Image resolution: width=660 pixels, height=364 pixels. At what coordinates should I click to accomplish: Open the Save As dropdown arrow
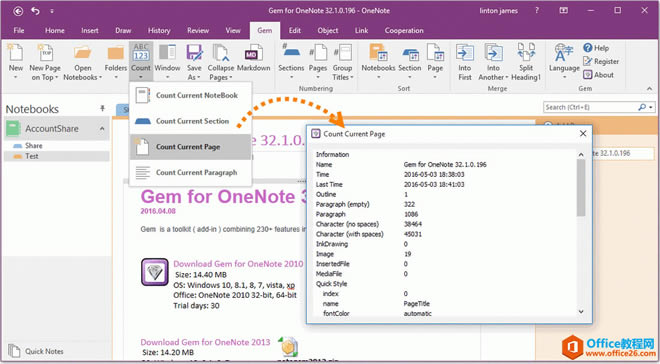coord(198,78)
